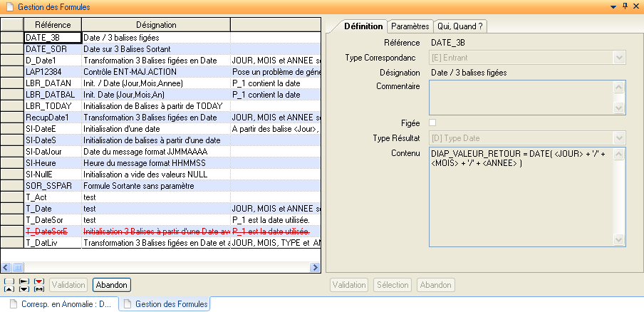Switch to Corresp. en Anomalie document tab
The image size is (644, 312).
click(62, 304)
